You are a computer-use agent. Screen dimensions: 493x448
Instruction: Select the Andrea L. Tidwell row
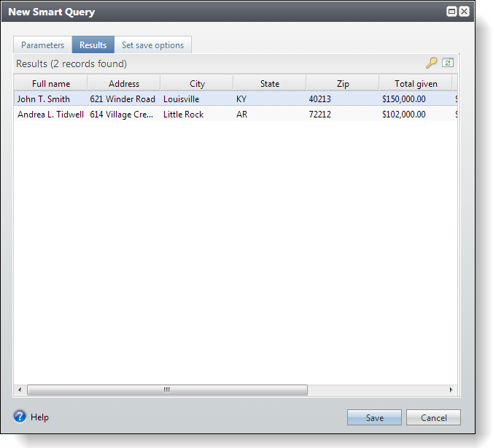tap(50, 115)
